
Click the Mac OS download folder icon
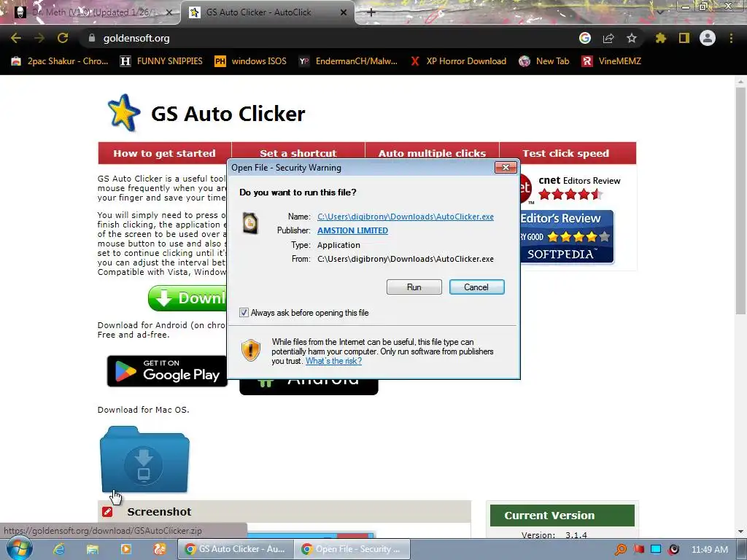pos(144,459)
